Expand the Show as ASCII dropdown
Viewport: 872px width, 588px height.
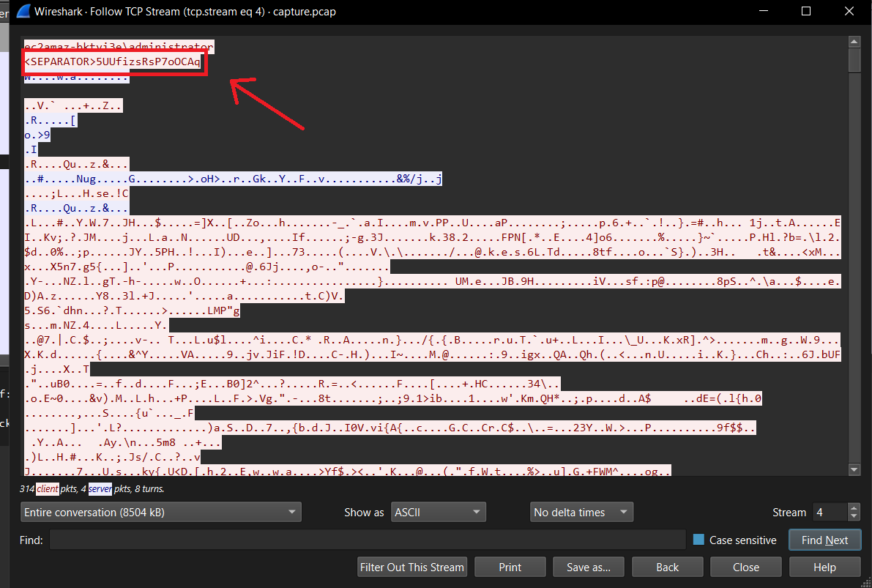pyautogui.click(x=438, y=512)
